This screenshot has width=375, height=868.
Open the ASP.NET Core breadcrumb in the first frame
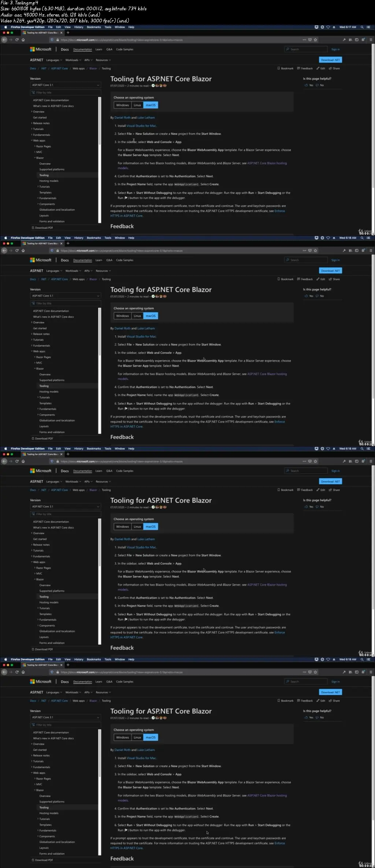click(59, 69)
